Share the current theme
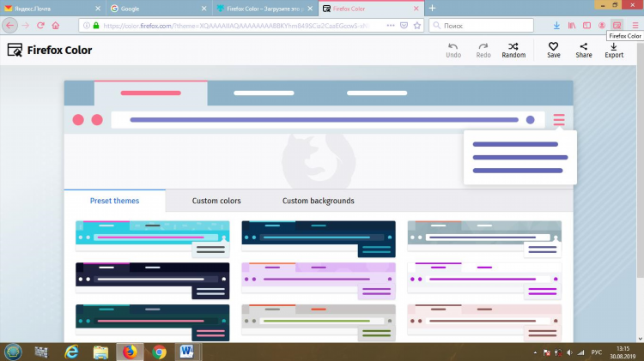644x361 pixels. click(x=584, y=50)
